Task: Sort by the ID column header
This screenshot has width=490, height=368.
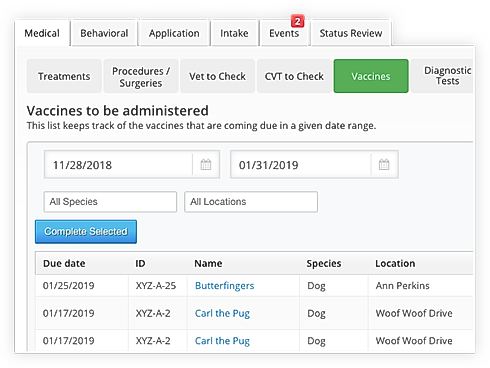Action: click(140, 263)
